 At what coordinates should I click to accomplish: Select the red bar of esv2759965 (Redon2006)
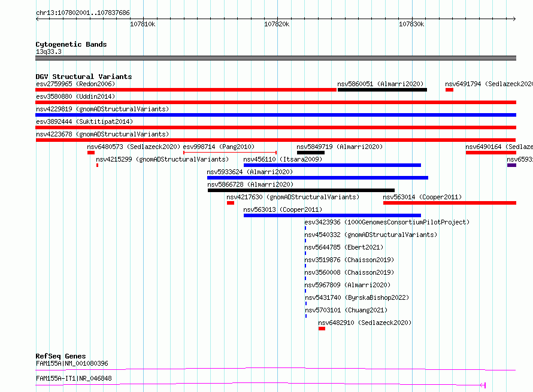point(186,90)
